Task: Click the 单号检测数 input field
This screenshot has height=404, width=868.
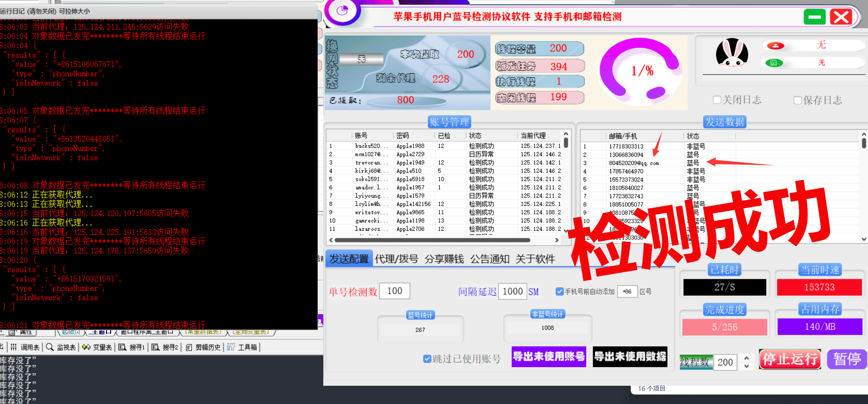Action: pyautogui.click(x=394, y=291)
